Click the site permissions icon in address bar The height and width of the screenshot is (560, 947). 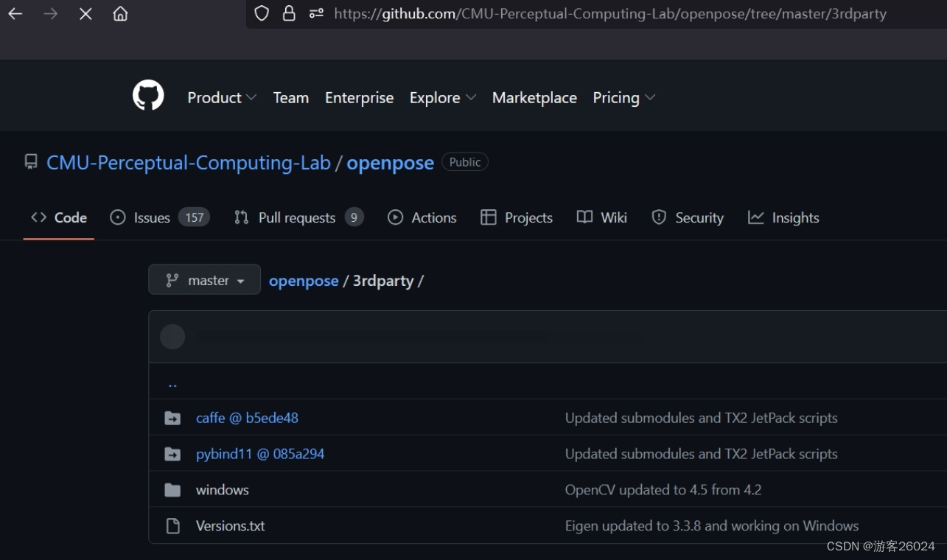316,13
